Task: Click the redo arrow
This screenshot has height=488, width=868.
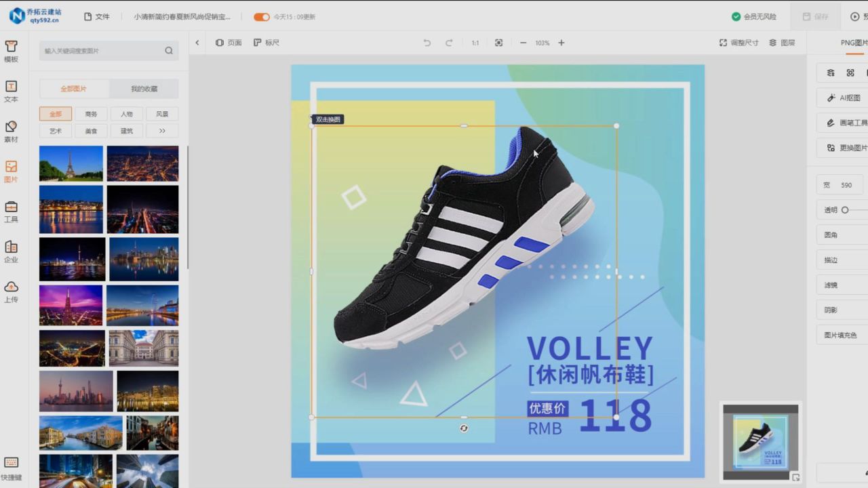Action: click(x=449, y=43)
